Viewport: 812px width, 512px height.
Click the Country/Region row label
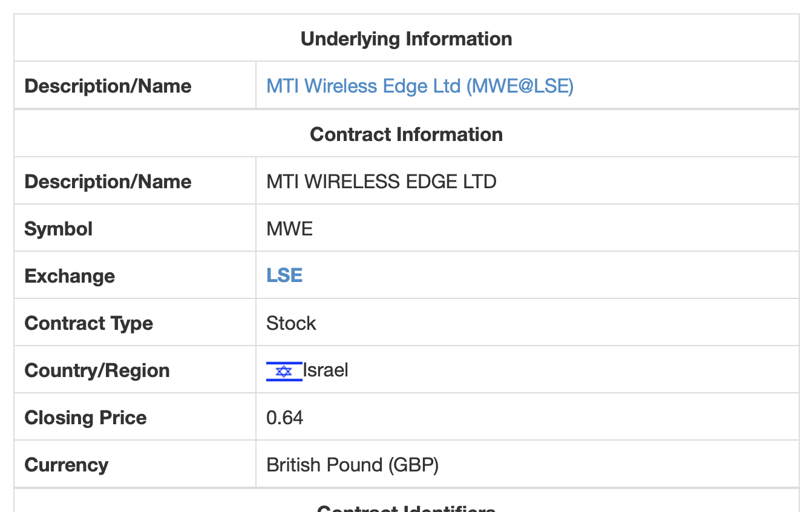click(97, 370)
